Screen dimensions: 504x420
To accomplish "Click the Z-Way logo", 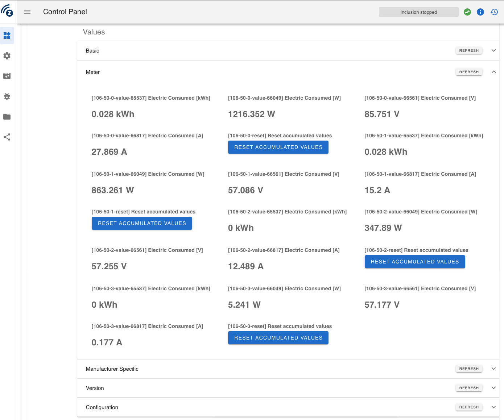I will pyautogui.click(x=8, y=12).
